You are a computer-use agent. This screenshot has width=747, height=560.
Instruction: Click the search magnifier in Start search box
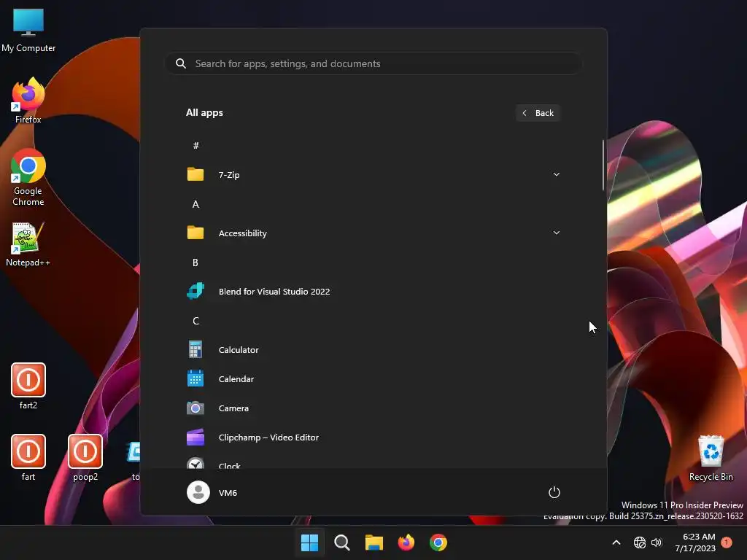point(181,63)
